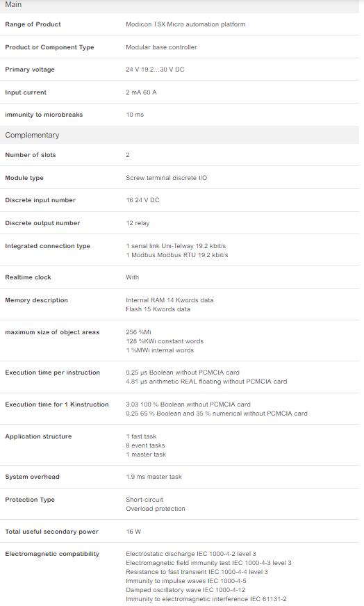Screen dimensions: 364x606
Task: Click the 1.9 ms master task value
Action: tap(154, 477)
